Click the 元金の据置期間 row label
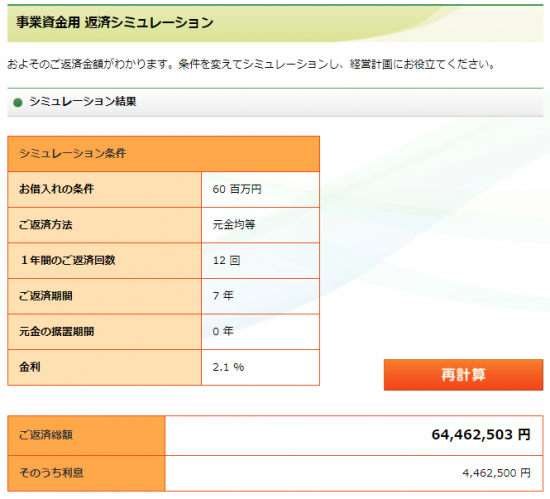 (56, 331)
